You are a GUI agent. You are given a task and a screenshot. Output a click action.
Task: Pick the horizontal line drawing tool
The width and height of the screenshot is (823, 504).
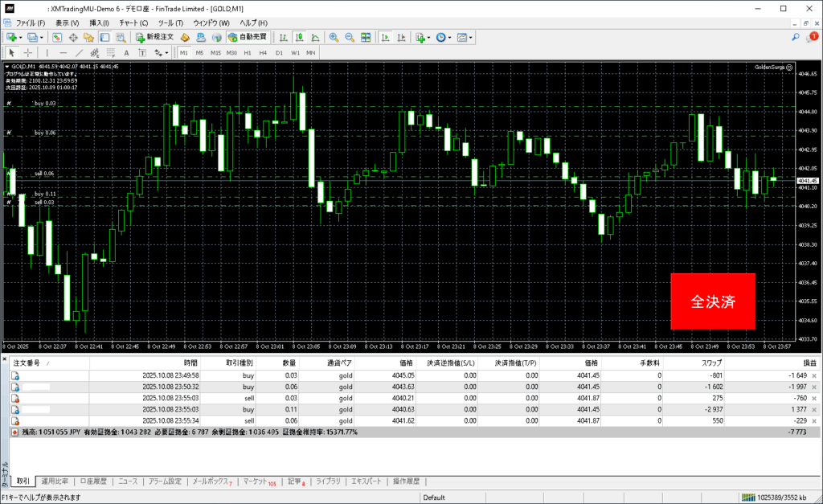[x=64, y=53]
